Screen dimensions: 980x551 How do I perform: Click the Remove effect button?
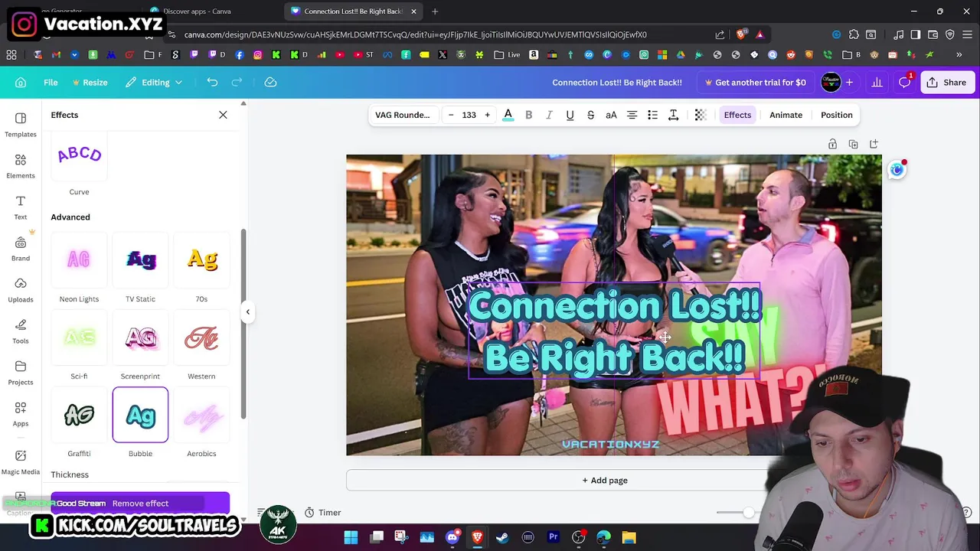click(140, 503)
